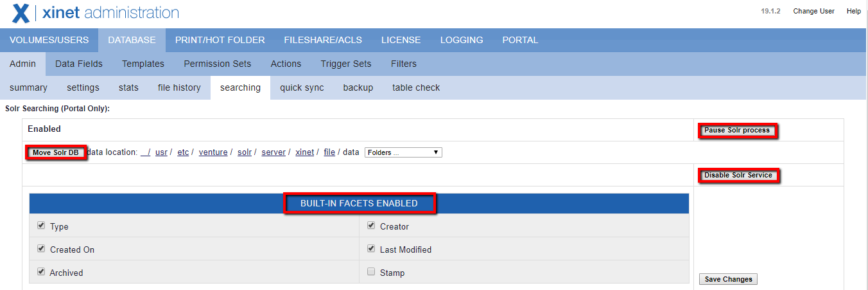The width and height of the screenshot is (868, 290).
Task: Uncheck the Creator facet checkbox
Action: [371, 226]
